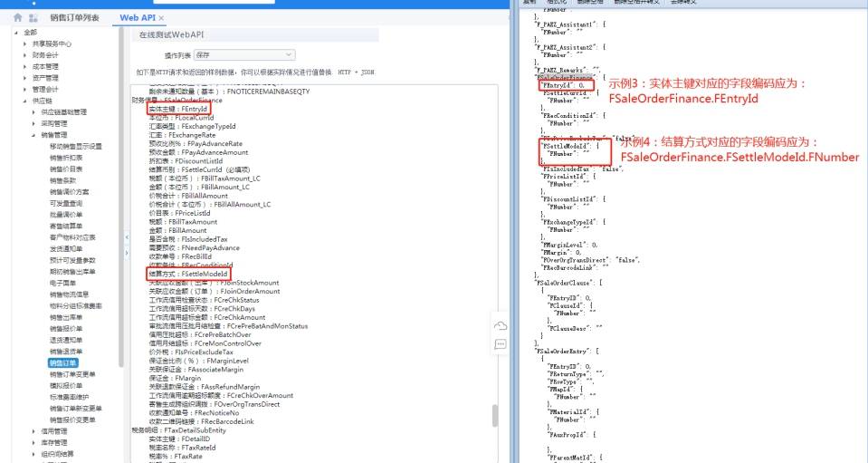Select 电子面单 in the tree
Screen dimensions: 868x463
[x=62, y=283]
